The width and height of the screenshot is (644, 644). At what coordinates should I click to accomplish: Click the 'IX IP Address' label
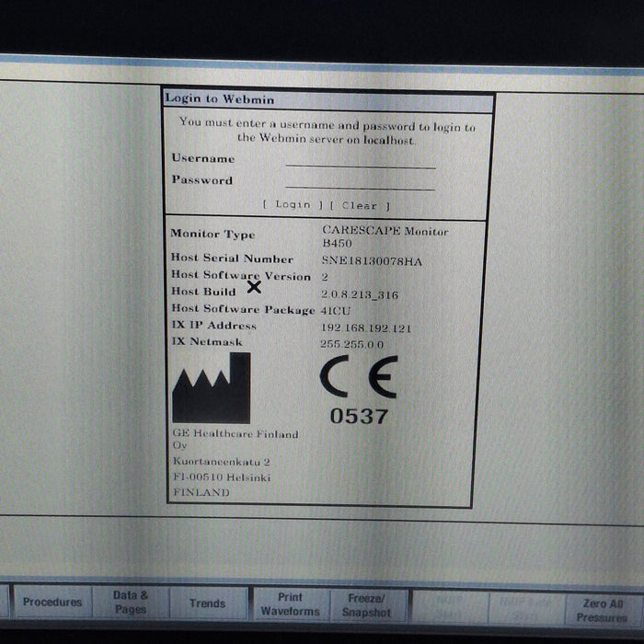click(x=214, y=326)
